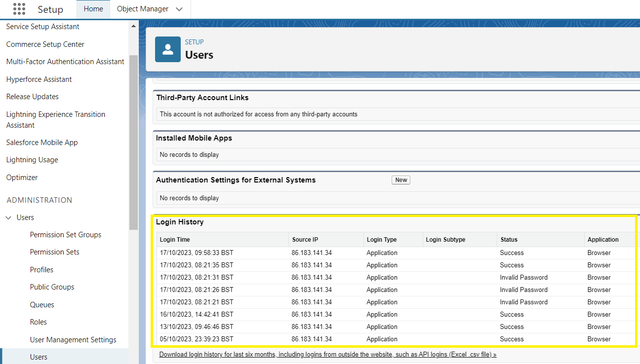The image size is (640, 364).
Task: Click the Login History section heading
Action: point(180,222)
